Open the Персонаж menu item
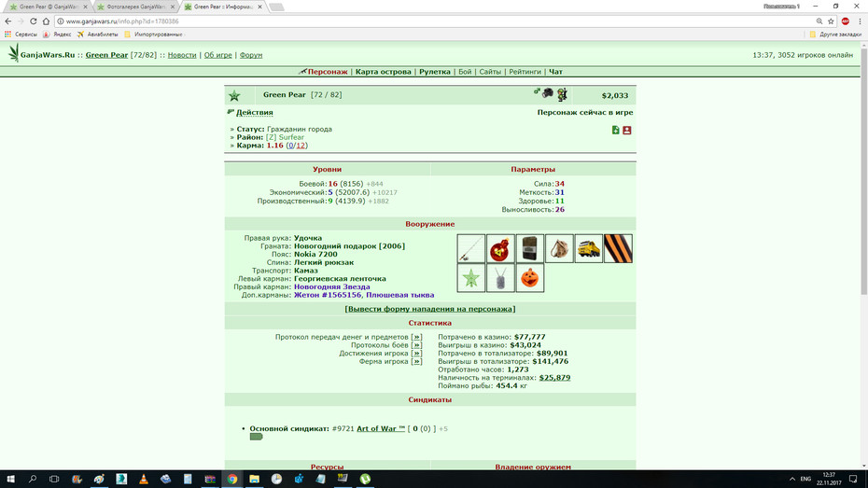This screenshot has width=868, height=488. tap(328, 72)
